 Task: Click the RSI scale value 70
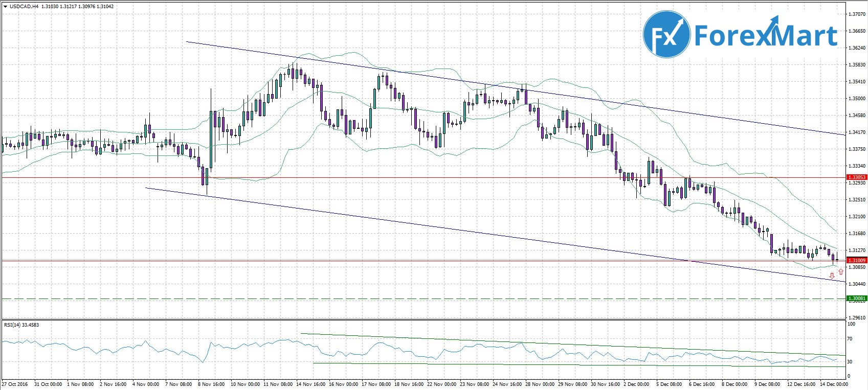pos(851,338)
